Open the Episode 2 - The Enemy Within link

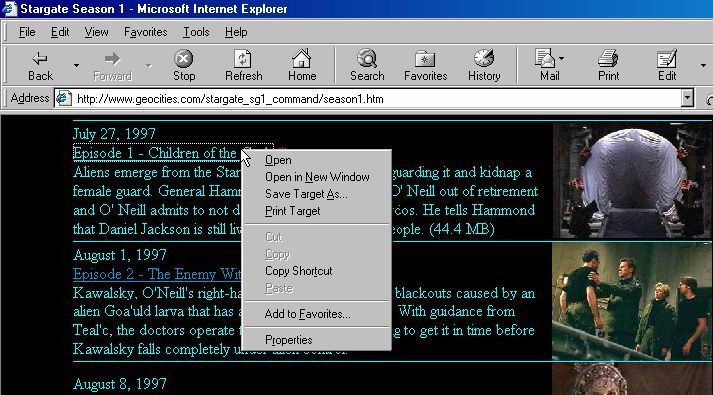157,274
